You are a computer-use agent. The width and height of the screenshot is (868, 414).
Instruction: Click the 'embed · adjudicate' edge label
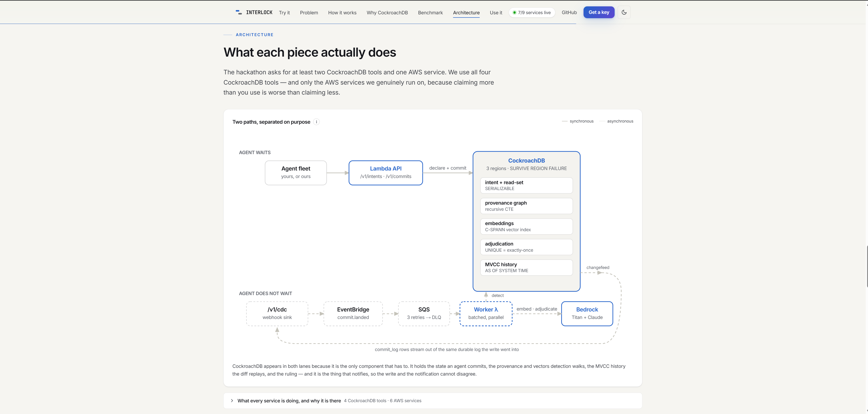537,309
